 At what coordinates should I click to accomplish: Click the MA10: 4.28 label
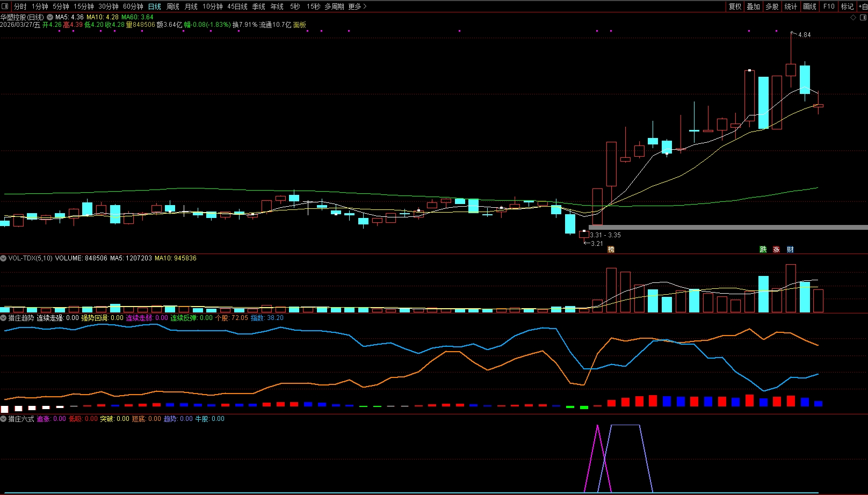103,17
